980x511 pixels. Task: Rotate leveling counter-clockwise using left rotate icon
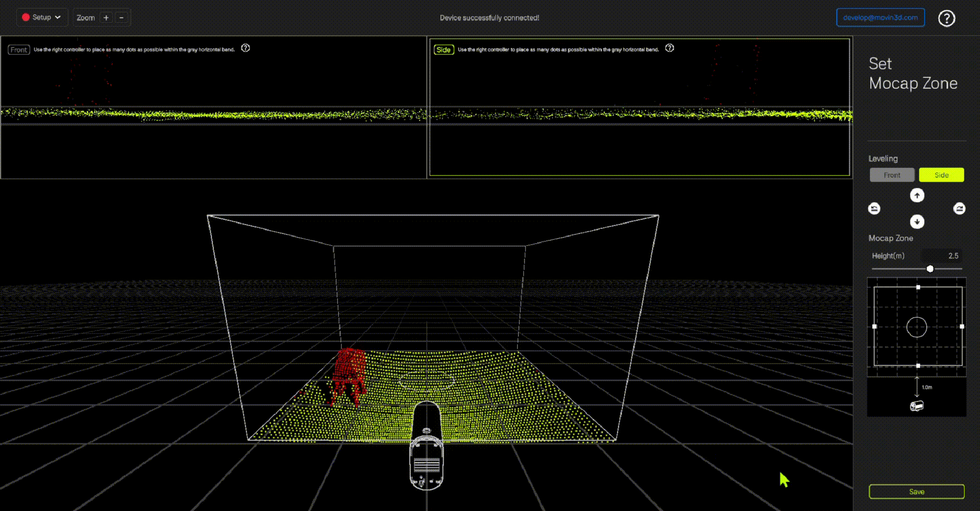(x=874, y=209)
